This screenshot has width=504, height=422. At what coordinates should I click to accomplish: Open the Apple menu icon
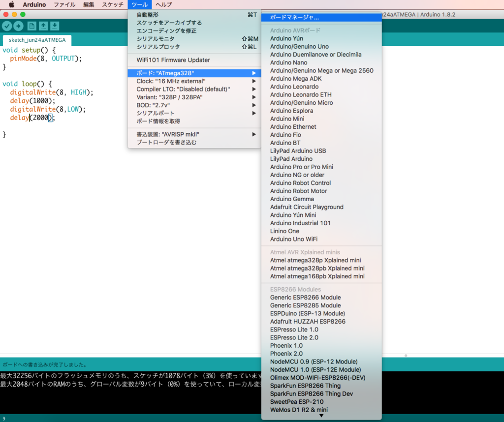pos(11,4)
